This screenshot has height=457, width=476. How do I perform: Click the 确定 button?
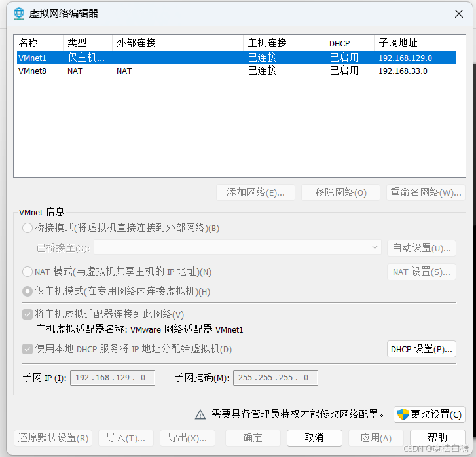(253, 438)
